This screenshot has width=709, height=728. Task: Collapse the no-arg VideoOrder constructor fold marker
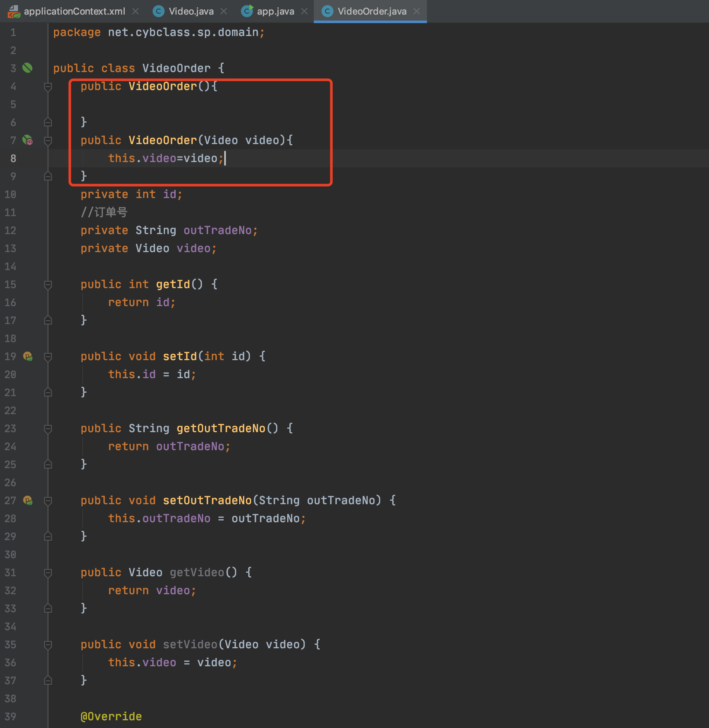tap(48, 87)
